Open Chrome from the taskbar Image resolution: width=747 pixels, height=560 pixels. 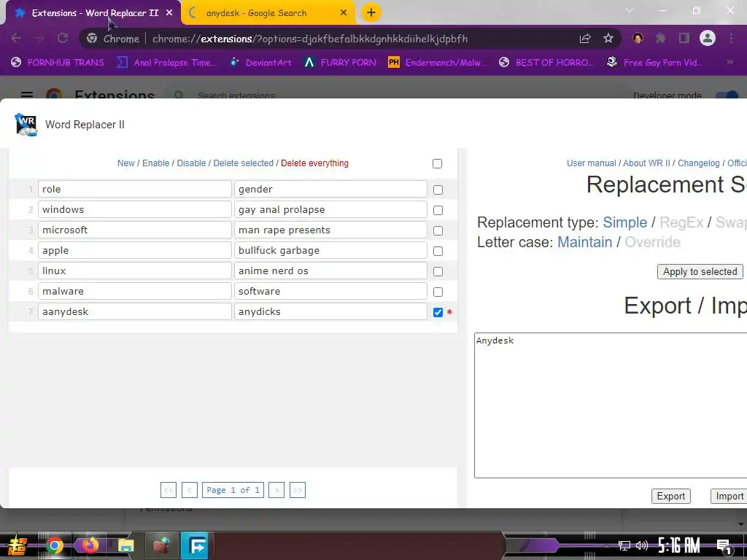point(54,545)
